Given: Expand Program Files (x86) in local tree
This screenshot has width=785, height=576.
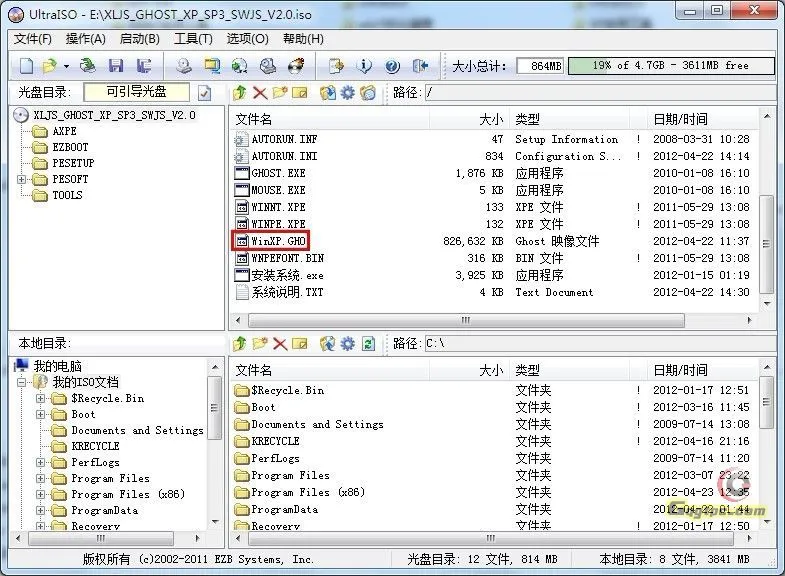Looking at the screenshot, I should point(40,495).
